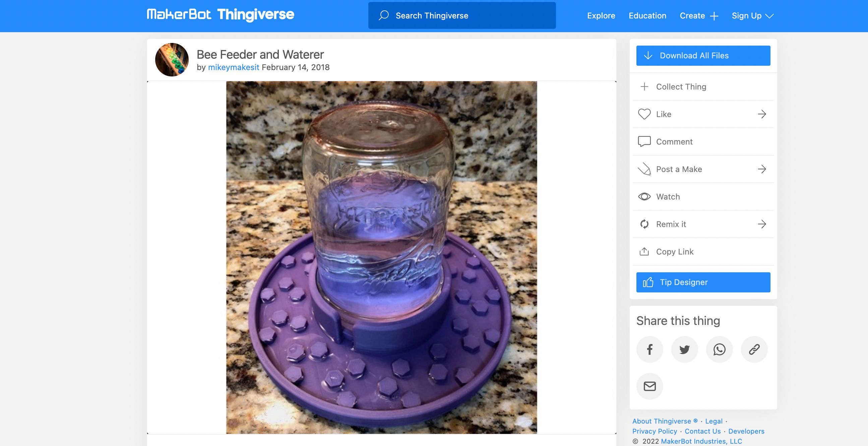The width and height of the screenshot is (868, 446).
Task: Click the Twitter share icon
Action: [x=684, y=349]
